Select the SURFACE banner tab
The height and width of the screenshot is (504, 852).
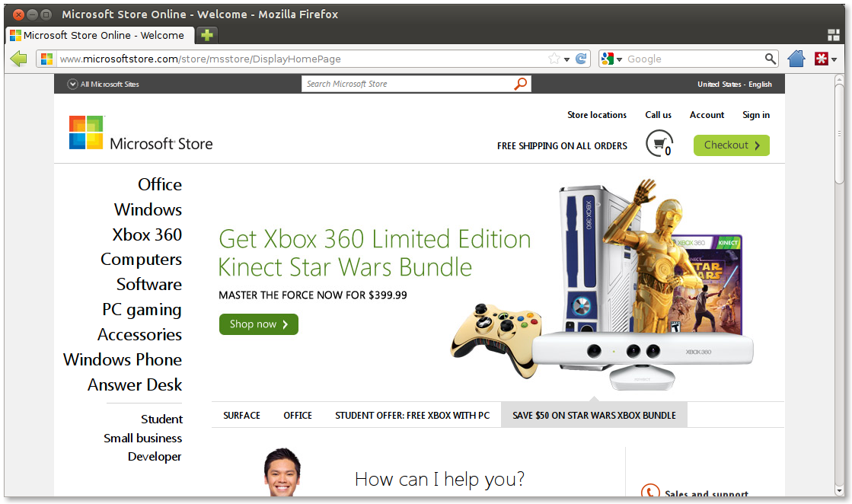tap(242, 416)
